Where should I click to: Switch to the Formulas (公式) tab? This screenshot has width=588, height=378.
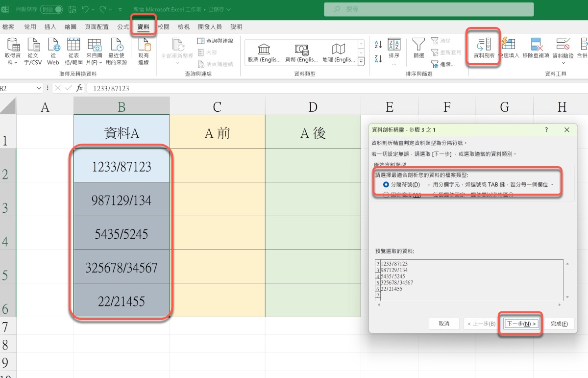(x=123, y=27)
